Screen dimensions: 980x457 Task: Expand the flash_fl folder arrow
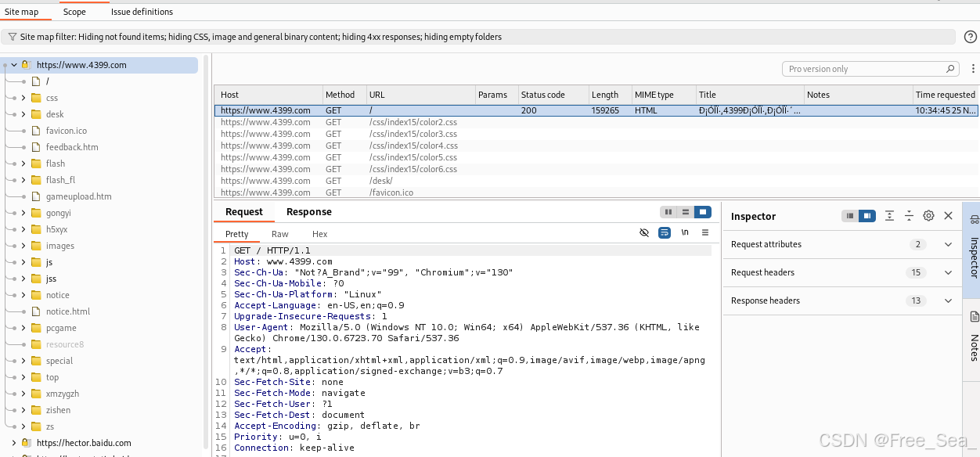coord(23,180)
